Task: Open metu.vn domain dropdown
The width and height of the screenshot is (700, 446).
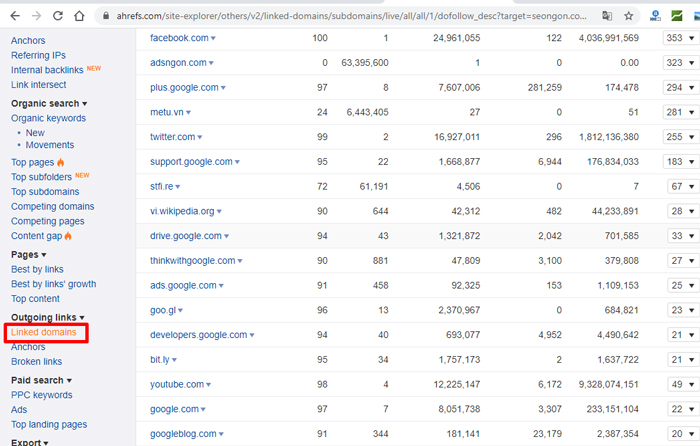Action: pos(188,113)
